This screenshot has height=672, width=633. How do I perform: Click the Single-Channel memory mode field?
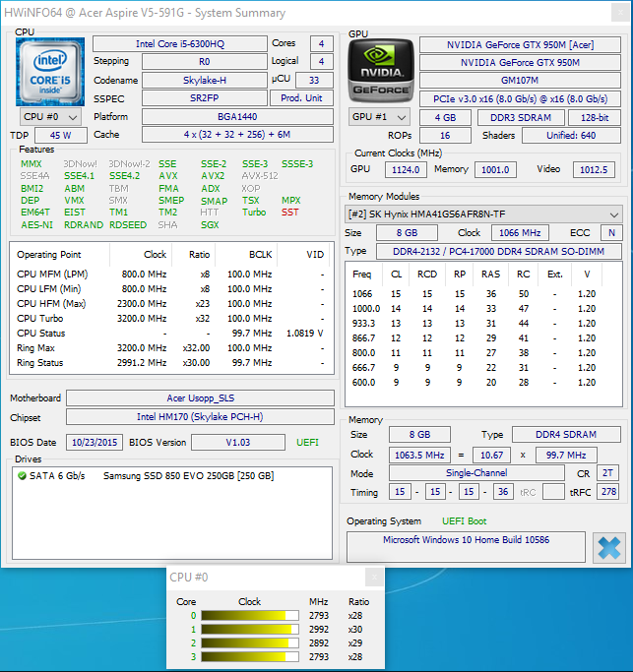pyautogui.click(x=476, y=473)
